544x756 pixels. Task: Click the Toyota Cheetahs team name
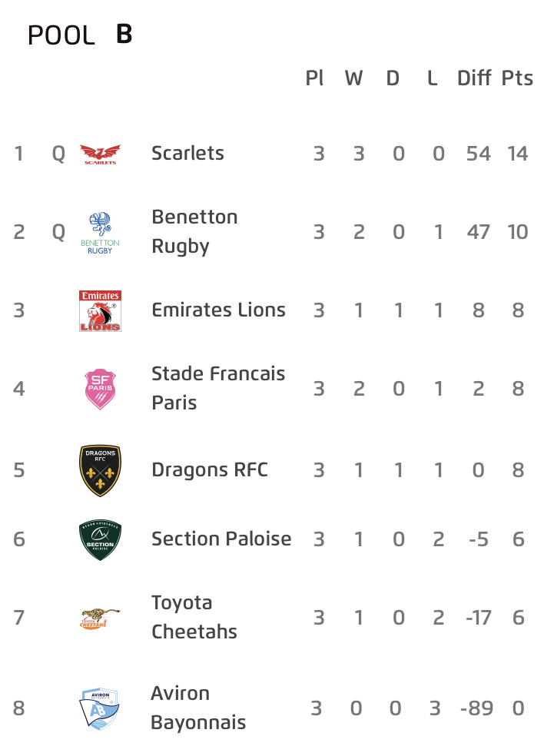click(x=194, y=617)
